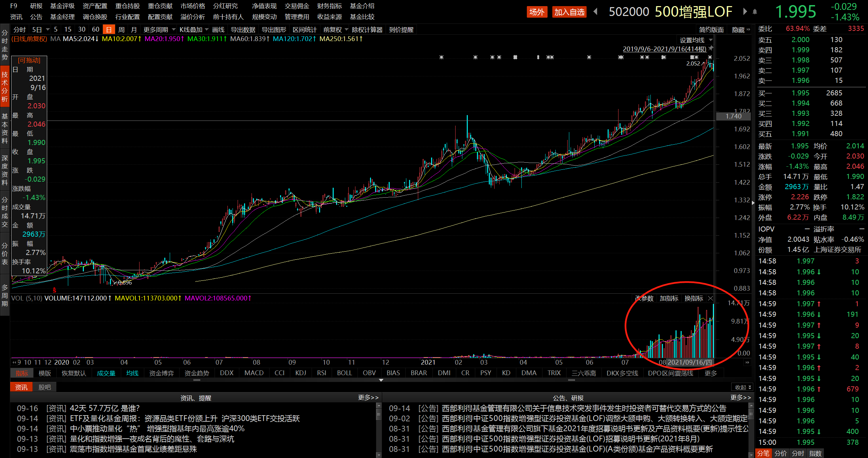Image resolution: width=868 pixels, height=458 pixels.
Task: Click 区间统计 range statistics
Action: coord(305,30)
